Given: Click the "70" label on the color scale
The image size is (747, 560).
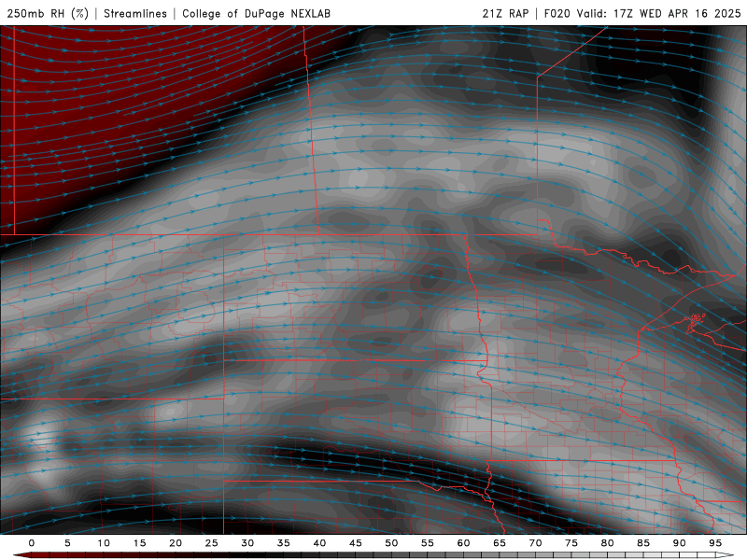Looking at the screenshot, I should pos(535,543).
